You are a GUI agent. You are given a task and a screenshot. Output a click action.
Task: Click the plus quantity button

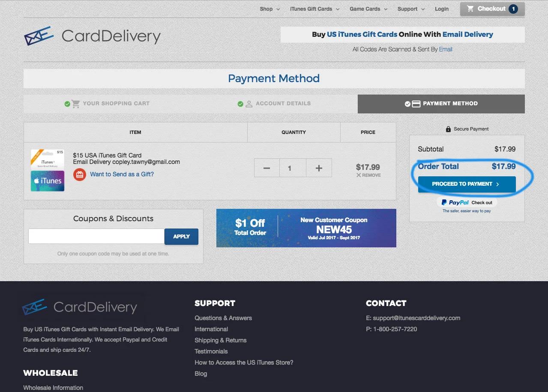[319, 168]
